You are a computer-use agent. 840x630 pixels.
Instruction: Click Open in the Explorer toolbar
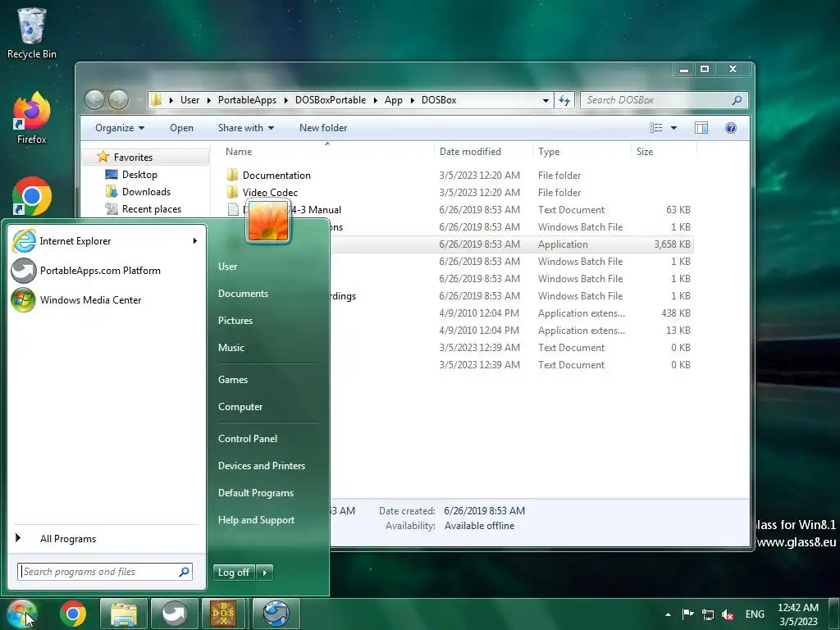tap(181, 128)
